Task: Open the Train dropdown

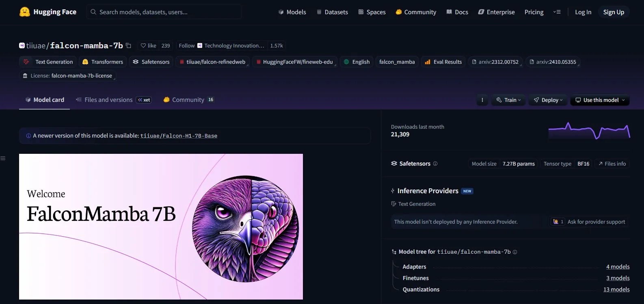Action: (x=508, y=100)
